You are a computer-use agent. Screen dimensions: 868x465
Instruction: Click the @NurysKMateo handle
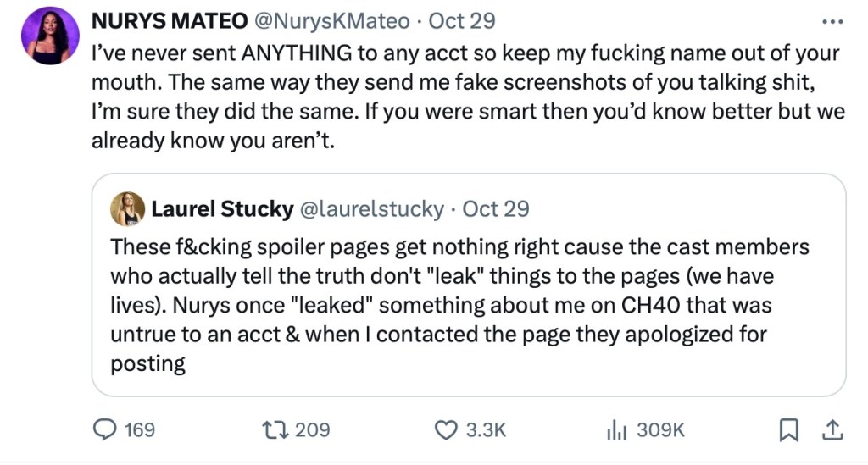326,19
